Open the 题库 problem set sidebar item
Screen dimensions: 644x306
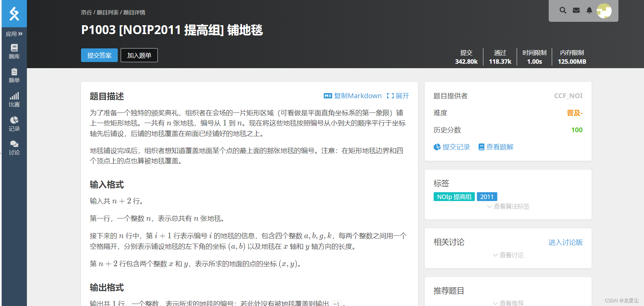coord(14,51)
